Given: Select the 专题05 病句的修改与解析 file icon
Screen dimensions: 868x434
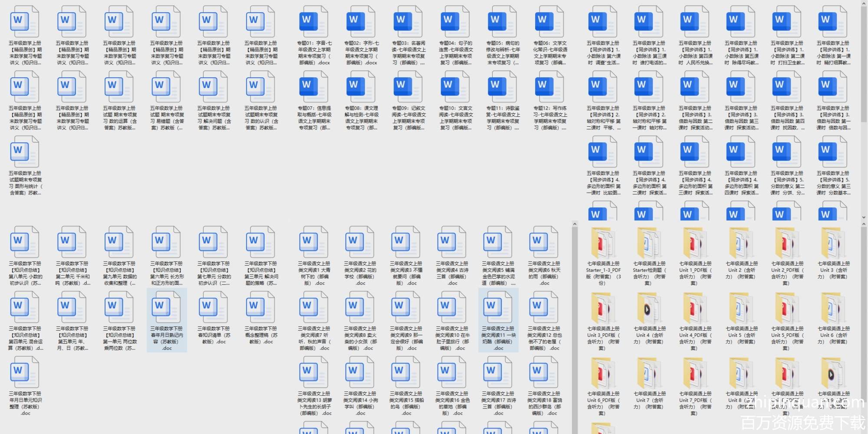Looking at the screenshot, I should (503, 22).
